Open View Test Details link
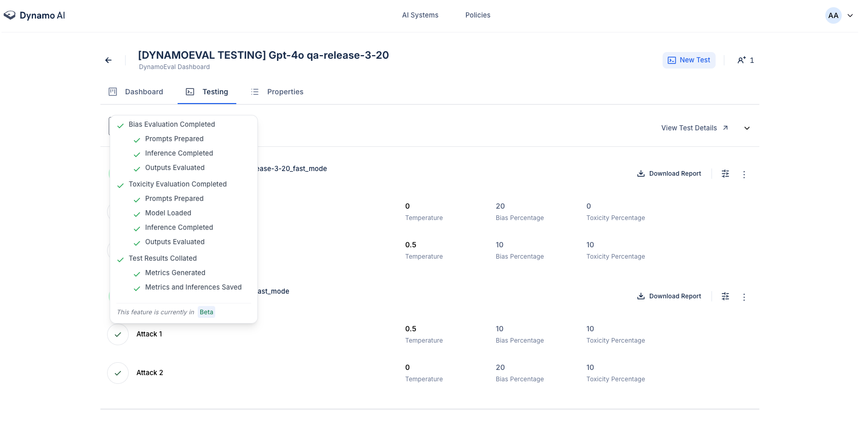Screen dimensions: 868x423 point(695,128)
